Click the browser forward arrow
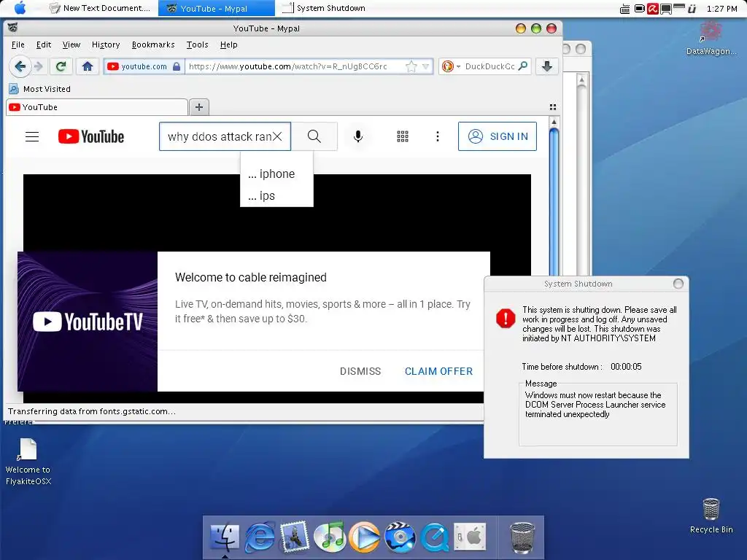 (x=39, y=66)
